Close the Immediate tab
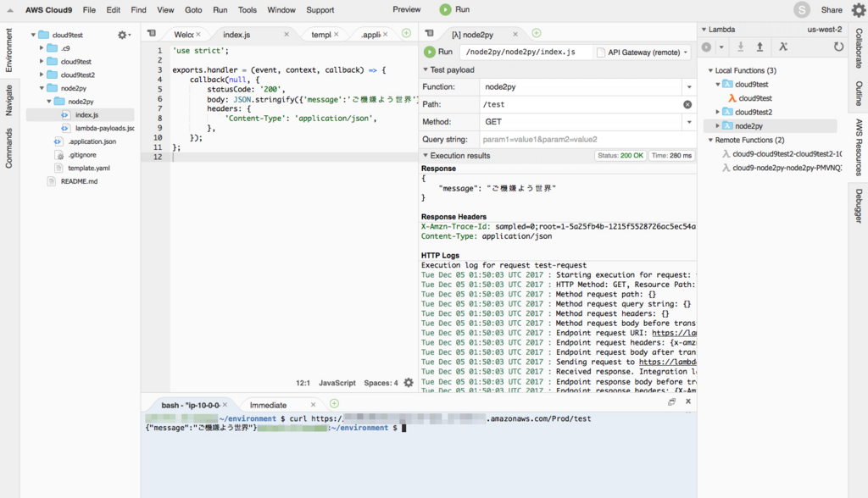The height and width of the screenshot is (498, 868). click(x=313, y=405)
